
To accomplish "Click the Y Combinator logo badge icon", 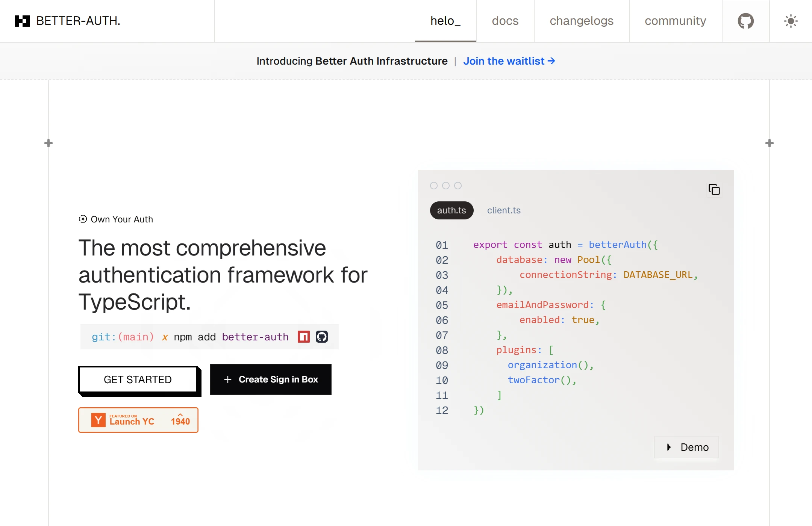I will [x=98, y=420].
